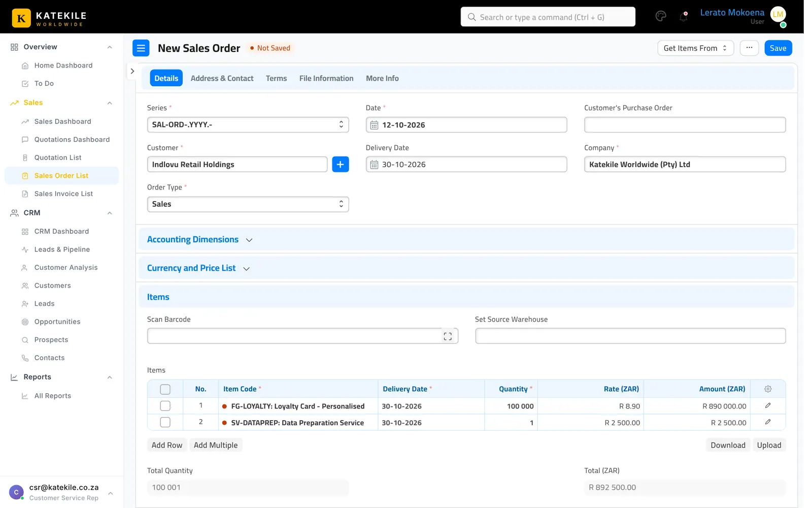
Task: Click the three-dots more options button
Action: (749, 48)
